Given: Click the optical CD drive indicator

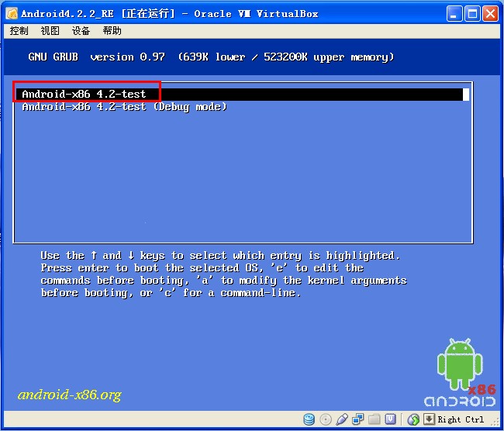Looking at the screenshot, I should [x=326, y=419].
